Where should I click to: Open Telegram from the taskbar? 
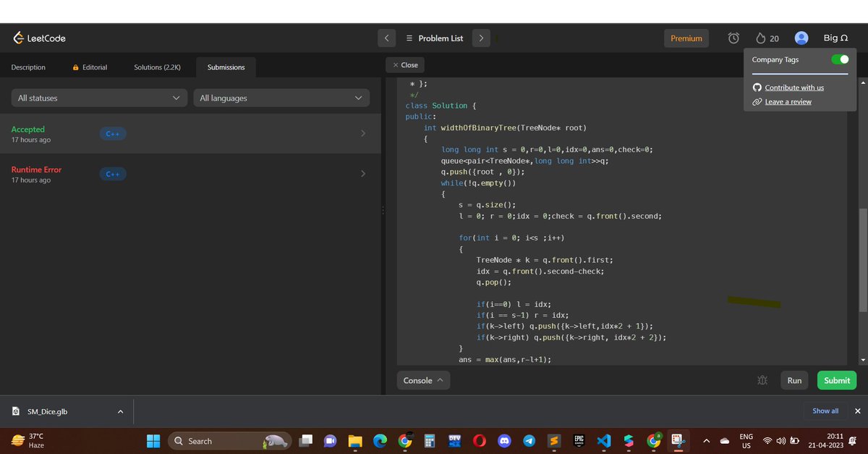(x=529, y=440)
